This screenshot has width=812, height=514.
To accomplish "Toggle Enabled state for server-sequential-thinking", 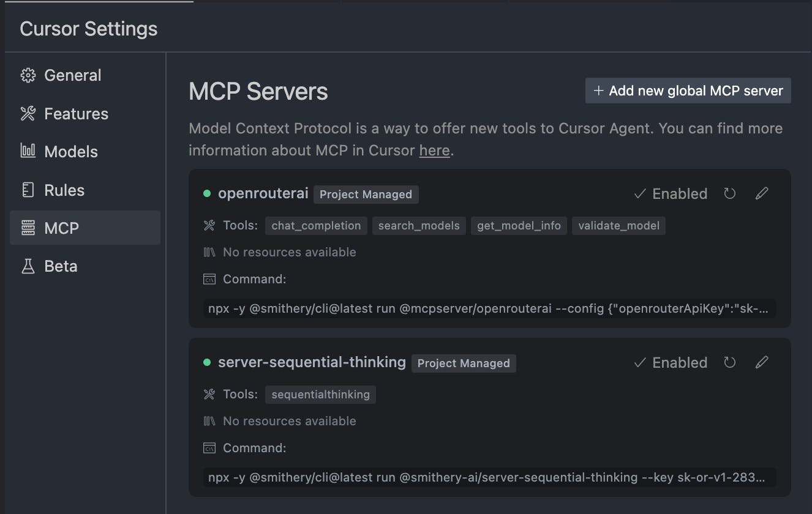I will 671,363.
